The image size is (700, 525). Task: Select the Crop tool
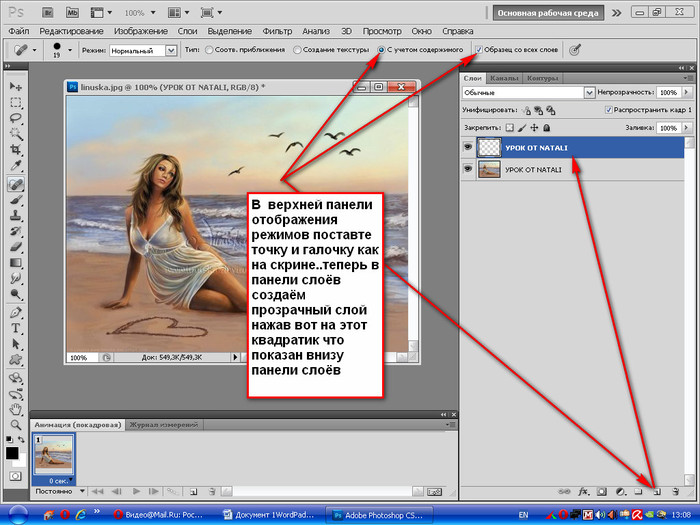point(16,150)
